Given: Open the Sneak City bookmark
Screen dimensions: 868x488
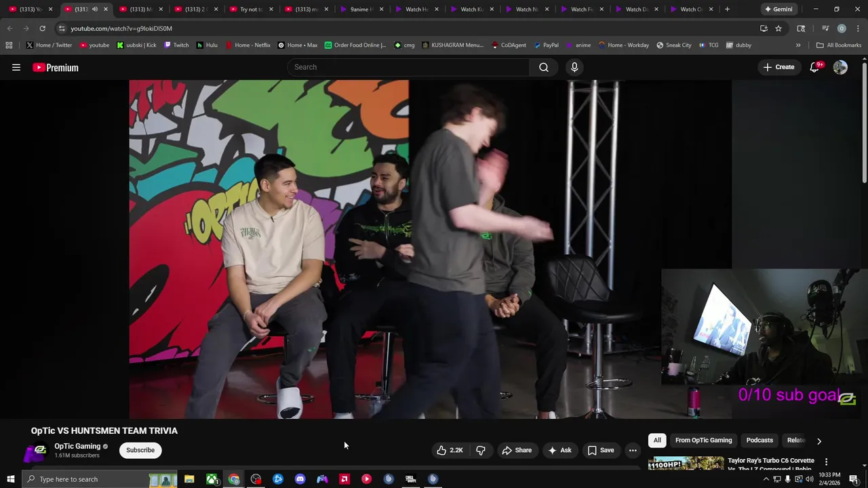Looking at the screenshot, I should (674, 45).
